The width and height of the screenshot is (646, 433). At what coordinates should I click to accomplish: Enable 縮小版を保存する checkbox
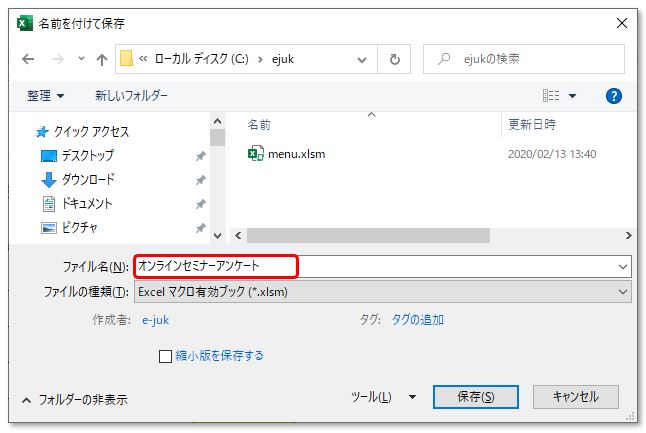165,356
